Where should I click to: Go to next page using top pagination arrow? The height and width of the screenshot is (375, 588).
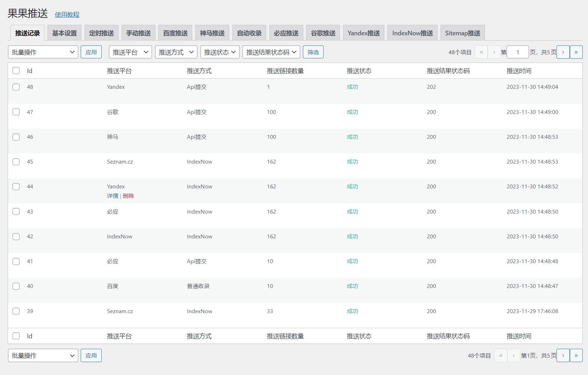[563, 52]
